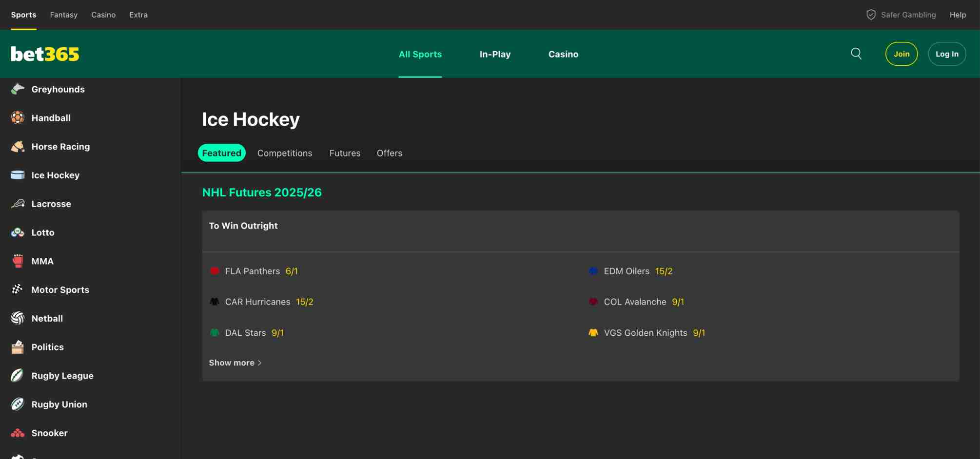Select CAR Hurricanes 15/2 odds
The height and width of the screenshot is (459, 980).
[304, 302]
